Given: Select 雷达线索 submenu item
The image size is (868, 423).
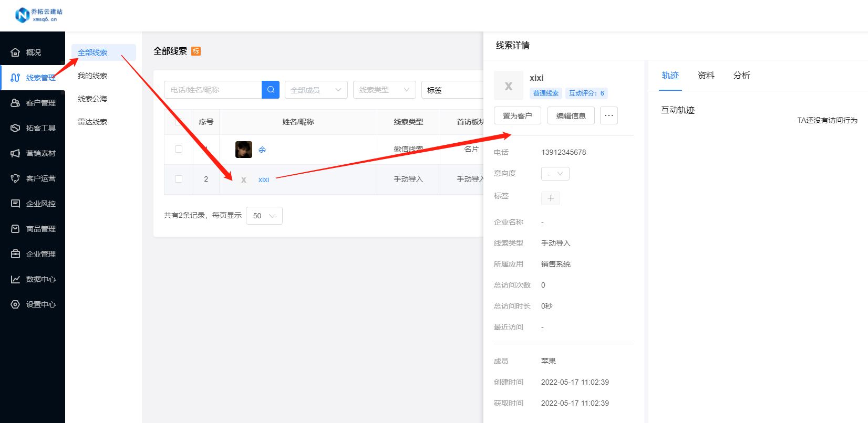Looking at the screenshot, I should [x=92, y=122].
